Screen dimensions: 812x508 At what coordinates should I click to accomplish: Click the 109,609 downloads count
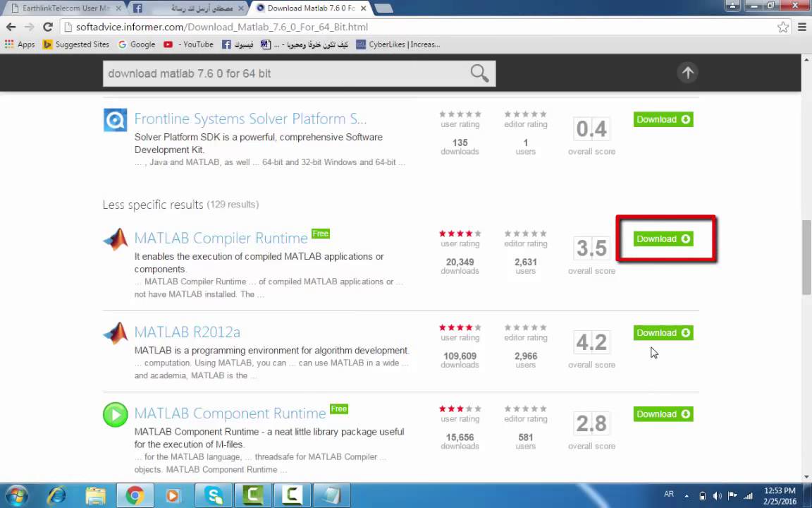click(x=460, y=356)
